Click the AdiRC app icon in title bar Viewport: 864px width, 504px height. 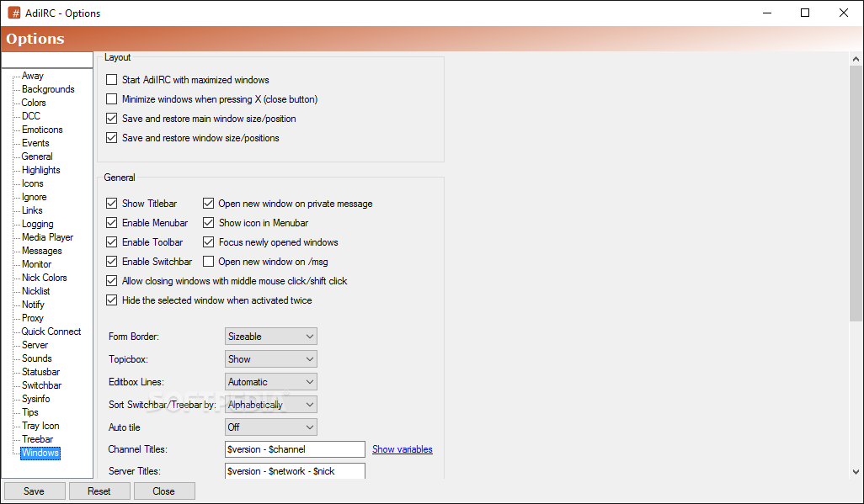(x=13, y=13)
